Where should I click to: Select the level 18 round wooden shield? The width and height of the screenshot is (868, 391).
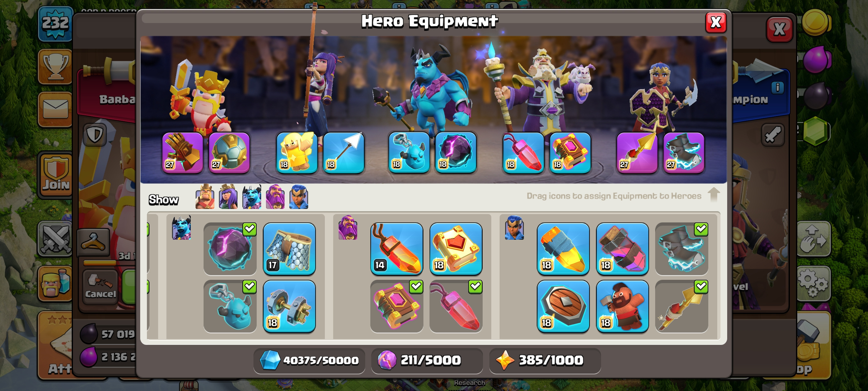[563, 306]
